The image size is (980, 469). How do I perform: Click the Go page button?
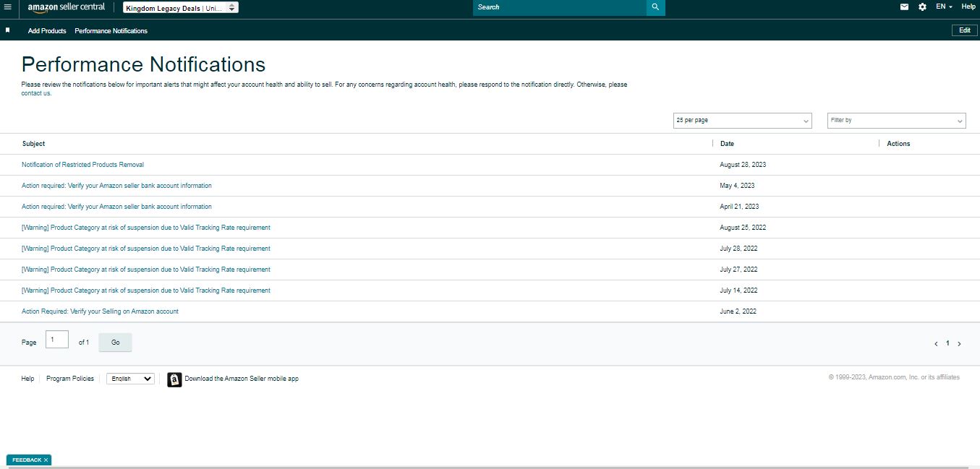[x=115, y=343]
